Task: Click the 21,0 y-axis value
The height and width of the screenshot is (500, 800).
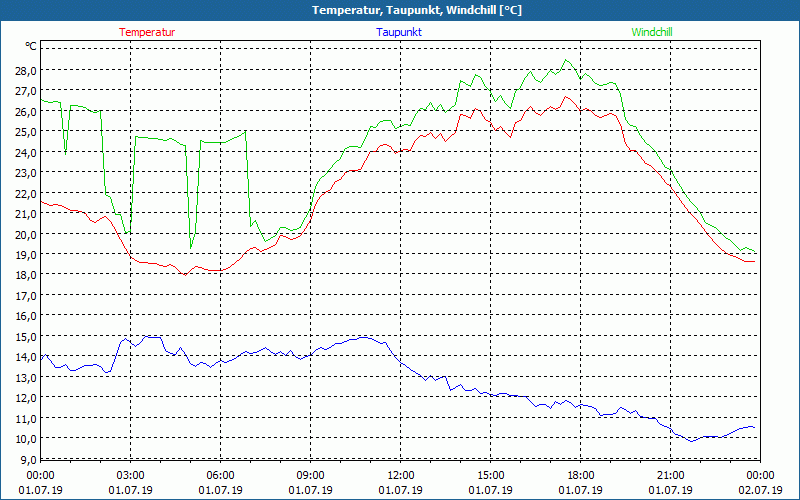Action: (x=26, y=214)
